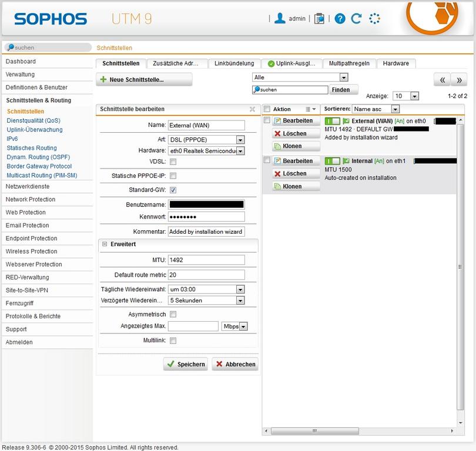476x451 pixels.
Task: Go to previous page with double-left arrow
Action: 442,80
